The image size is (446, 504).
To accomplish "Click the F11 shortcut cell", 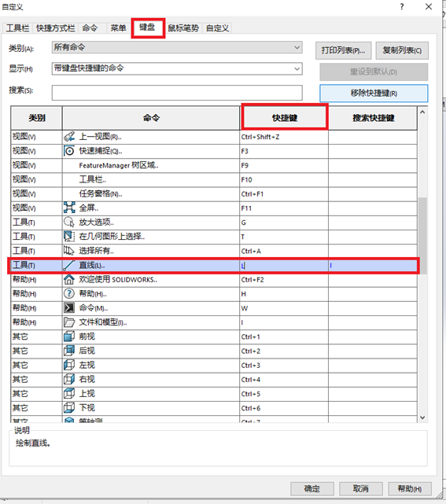I will tap(284, 208).
